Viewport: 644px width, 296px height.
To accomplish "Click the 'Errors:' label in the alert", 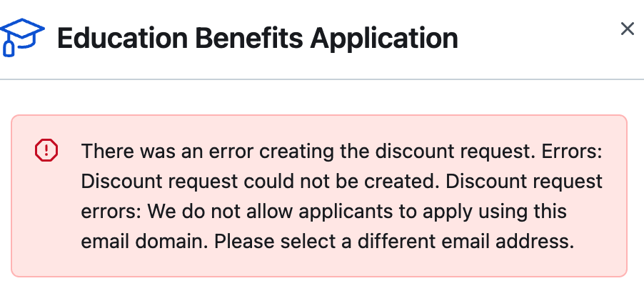I will tap(572, 152).
